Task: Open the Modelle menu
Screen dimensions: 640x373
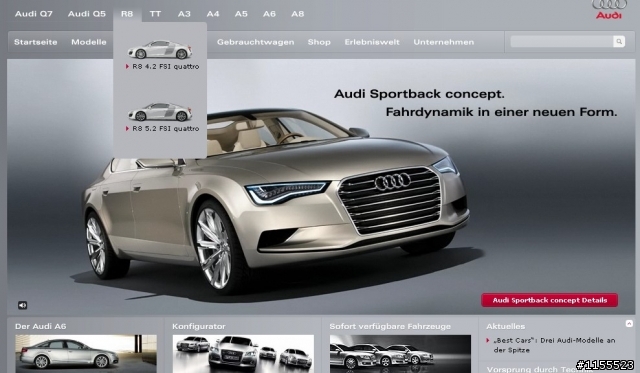Action: [x=89, y=42]
